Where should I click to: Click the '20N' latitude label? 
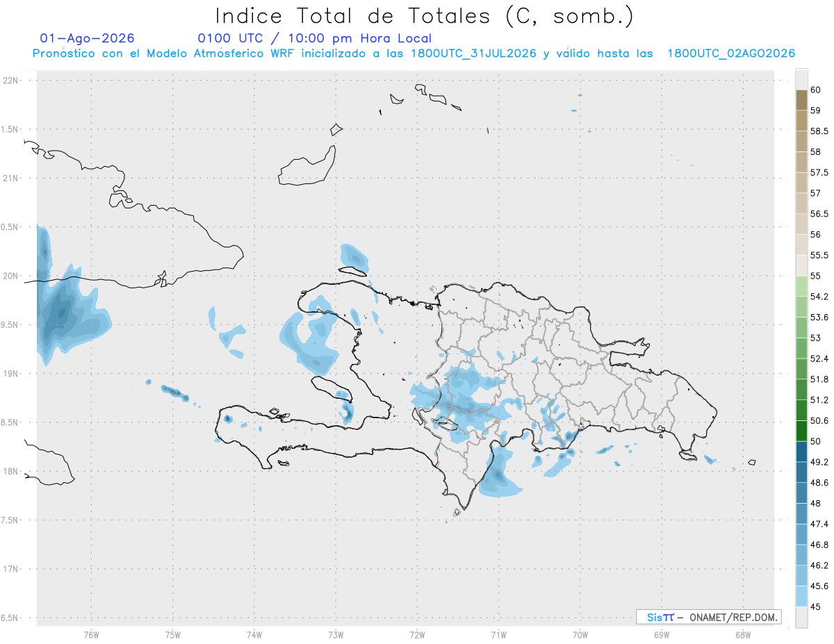(10, 276)
